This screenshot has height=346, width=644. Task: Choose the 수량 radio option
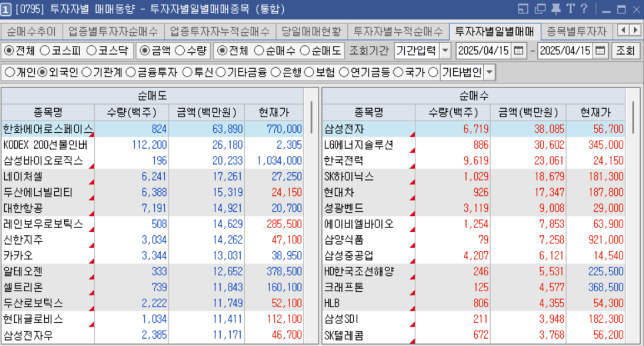[180, 51]
